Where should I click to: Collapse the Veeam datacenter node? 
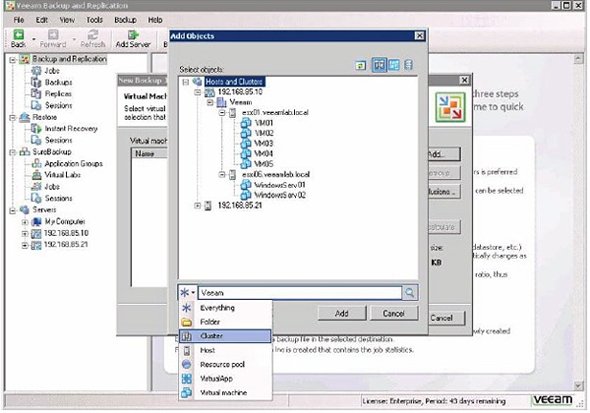click(x=210, y=102)
